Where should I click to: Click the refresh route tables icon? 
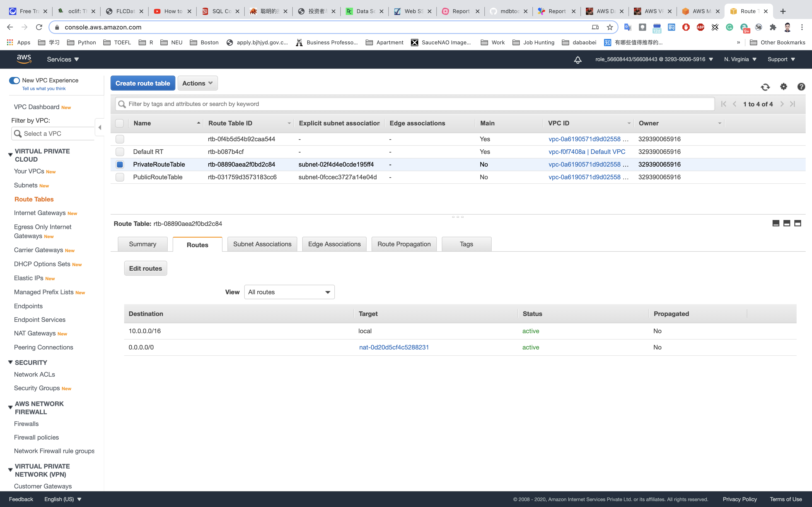(x=765, y=87)
